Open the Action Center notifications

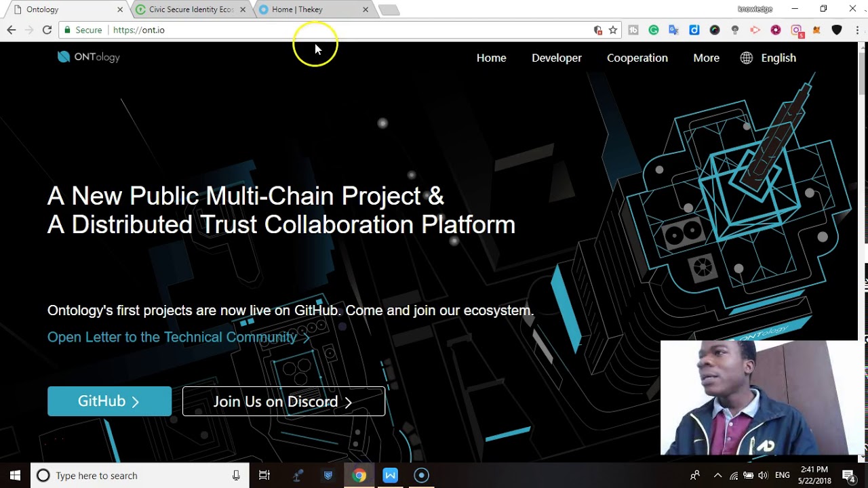click(x=848, y=475)
